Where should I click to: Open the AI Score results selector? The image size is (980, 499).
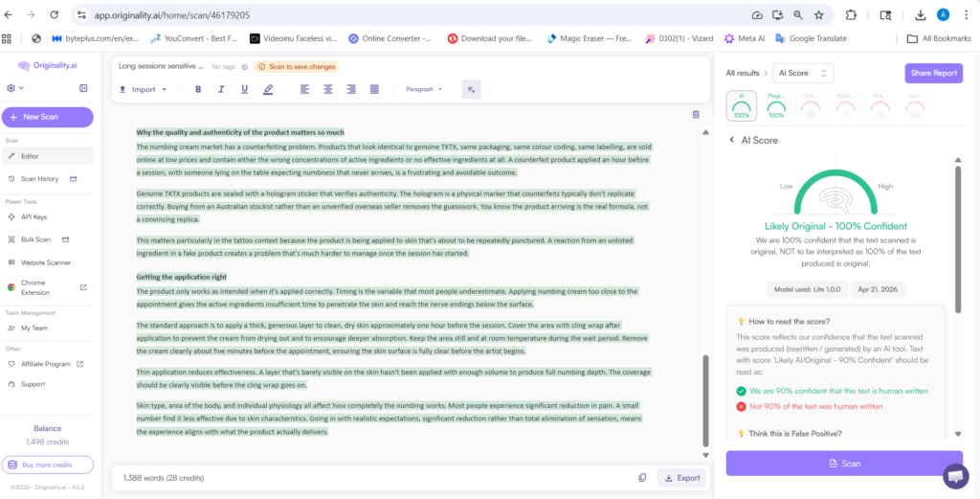(x=804, y=73)
